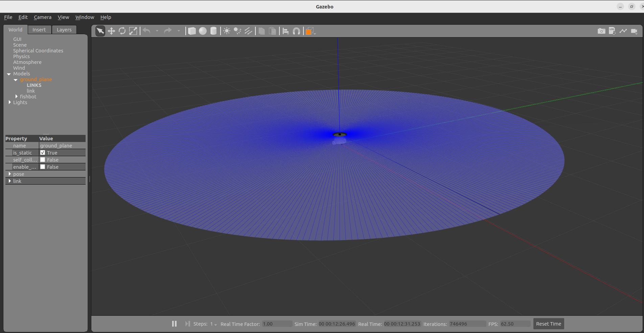Select Scene in the world tree
This screenshot has width=644, height=333.
[20, 45]
